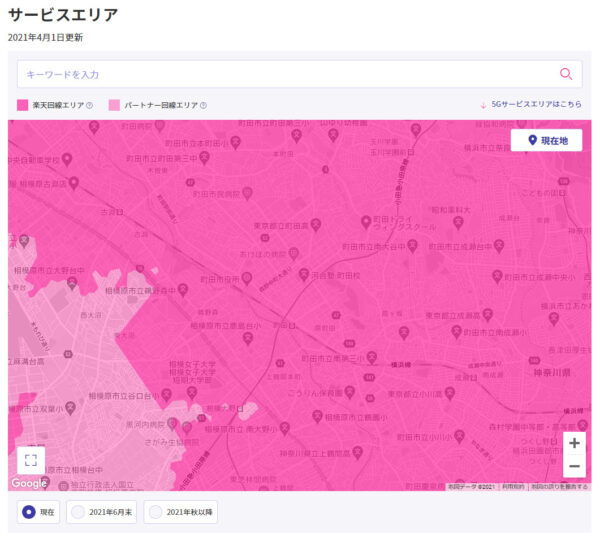Click the 相模原市立南大野小 school pin

point(284,429)
